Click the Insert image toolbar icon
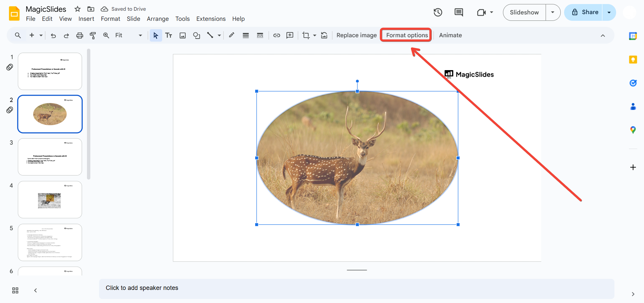The height and width of the screenshot is (303, 644). 183,35
